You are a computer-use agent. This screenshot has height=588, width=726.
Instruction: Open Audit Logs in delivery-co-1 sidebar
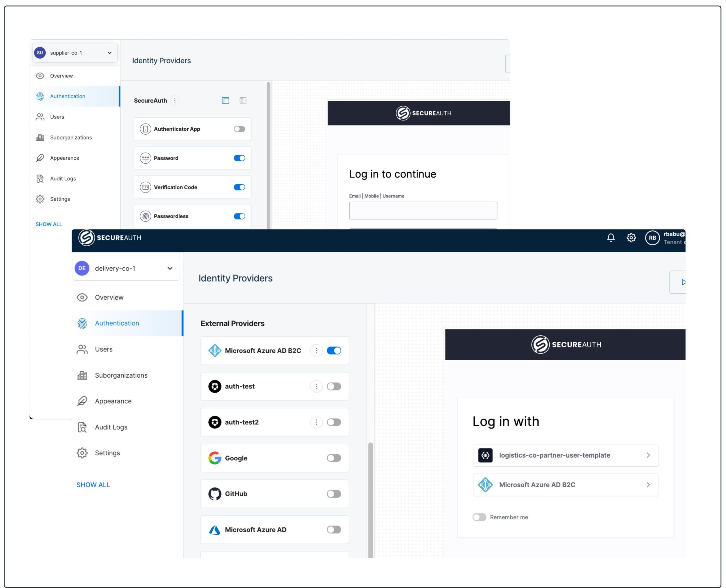(x=127, y=428)
